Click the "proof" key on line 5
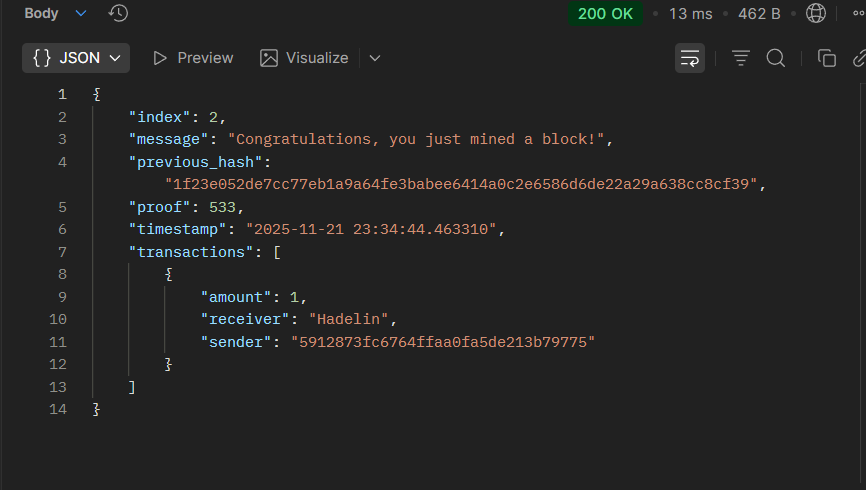866x490 pixels. [160, 207]
